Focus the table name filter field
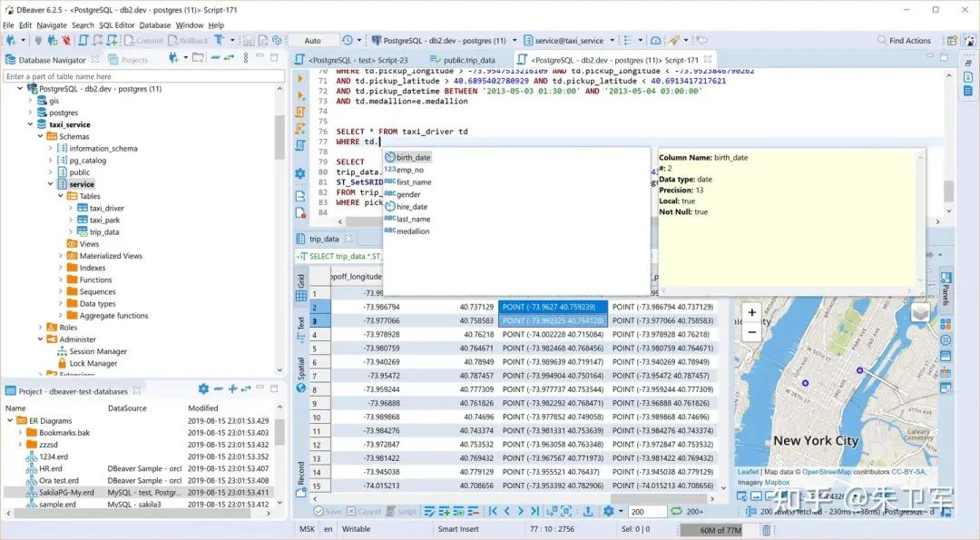 (x=136, y=76)
